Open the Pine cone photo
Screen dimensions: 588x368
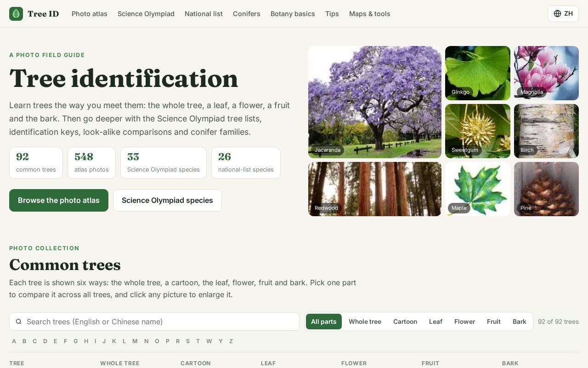tap(546, 189)
